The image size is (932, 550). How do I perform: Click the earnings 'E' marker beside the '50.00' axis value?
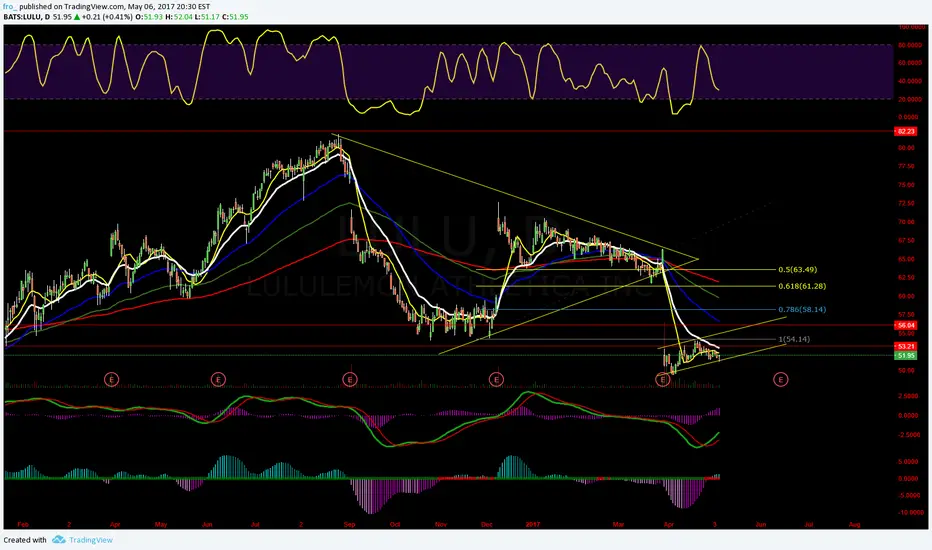(780, 379)
